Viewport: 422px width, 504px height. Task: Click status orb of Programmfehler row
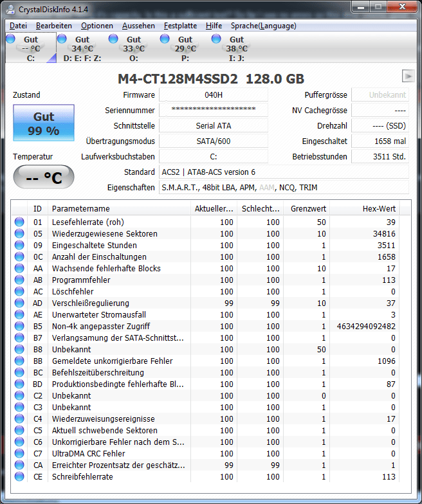click(19, 280)
